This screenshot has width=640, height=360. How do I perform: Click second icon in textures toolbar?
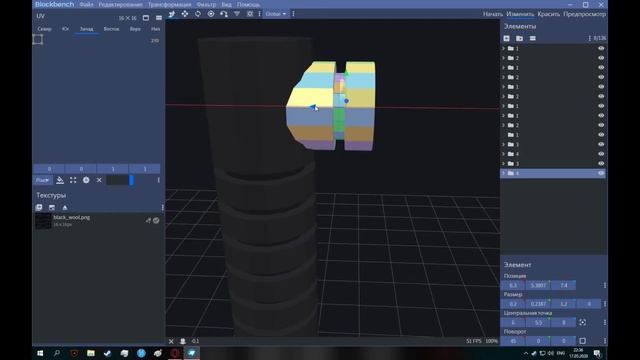click(52, 207)
